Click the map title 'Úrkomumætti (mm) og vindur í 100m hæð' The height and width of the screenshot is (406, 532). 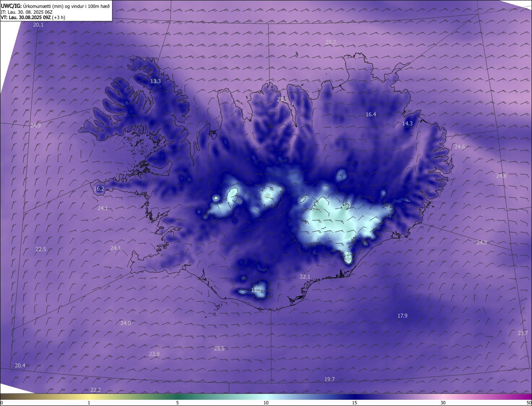pyautogui.click(x=66, y=6)
